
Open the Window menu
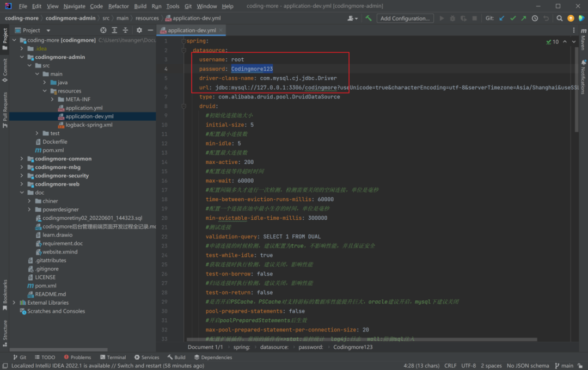(207, 6)
